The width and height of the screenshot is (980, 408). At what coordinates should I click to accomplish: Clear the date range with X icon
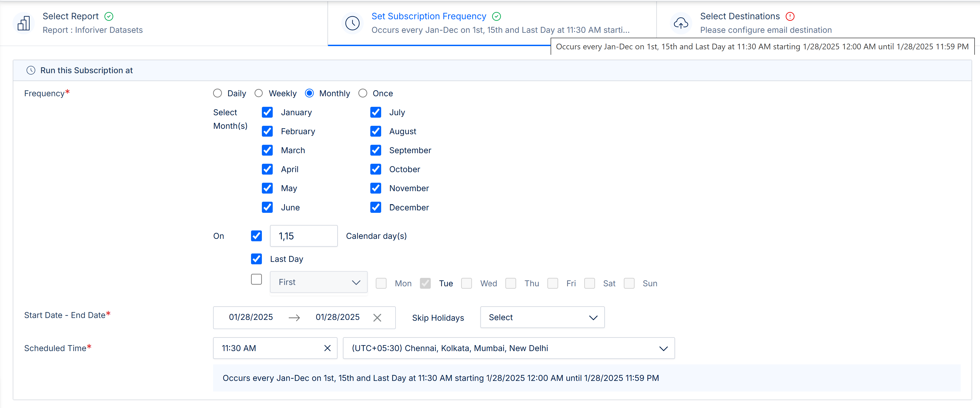point(377,317)
